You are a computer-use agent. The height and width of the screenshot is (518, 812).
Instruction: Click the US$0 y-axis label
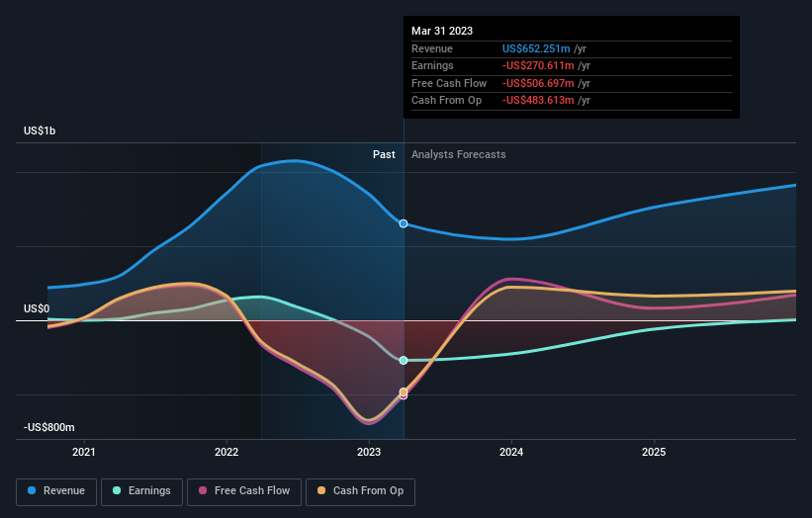[x=37, y=309]
